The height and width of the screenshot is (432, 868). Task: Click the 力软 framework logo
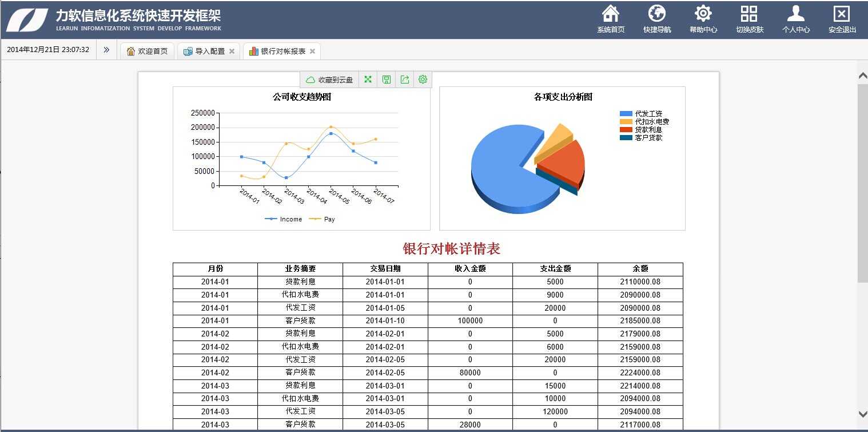[27, 20]
